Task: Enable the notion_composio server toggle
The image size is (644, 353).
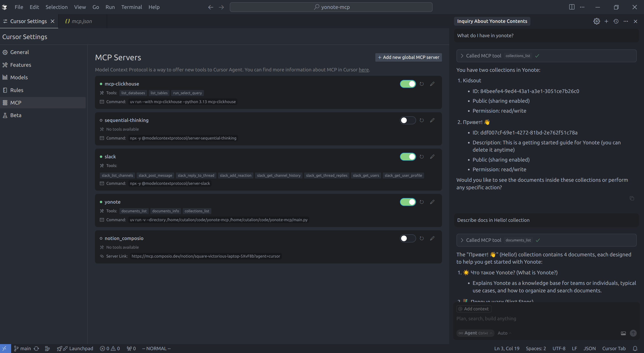Action: [408, 238]
